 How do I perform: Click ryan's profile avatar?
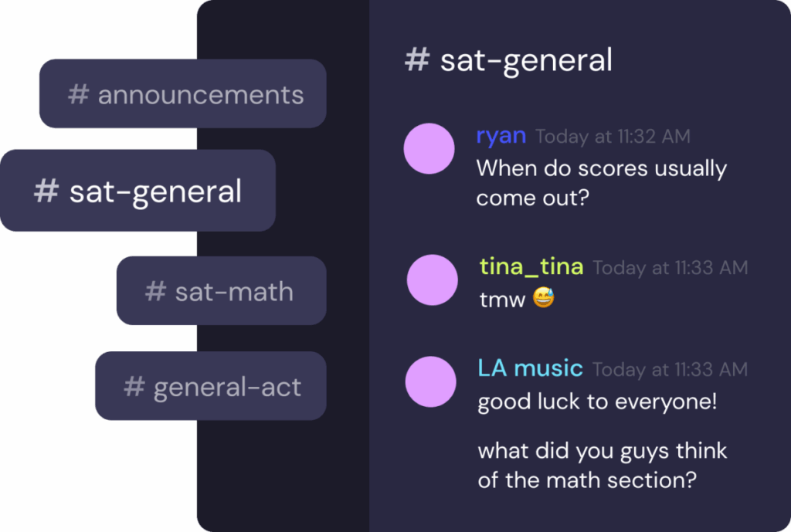429,148
